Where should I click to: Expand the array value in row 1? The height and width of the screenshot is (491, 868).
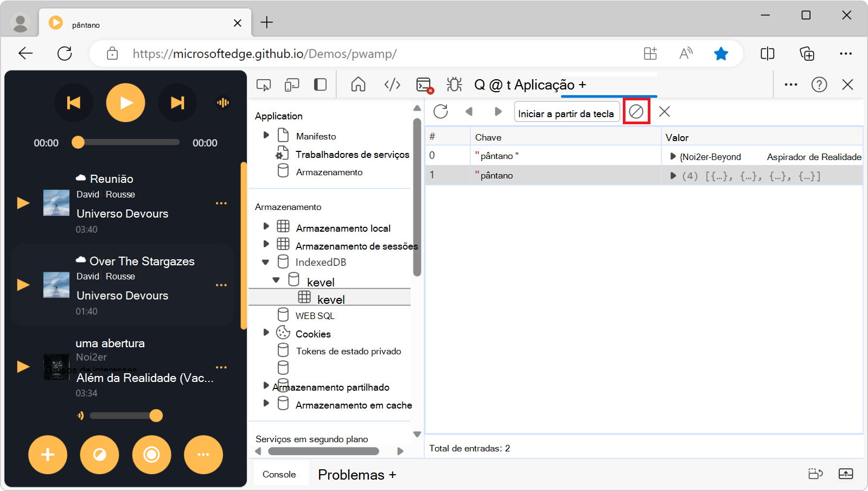coord(673,176)
